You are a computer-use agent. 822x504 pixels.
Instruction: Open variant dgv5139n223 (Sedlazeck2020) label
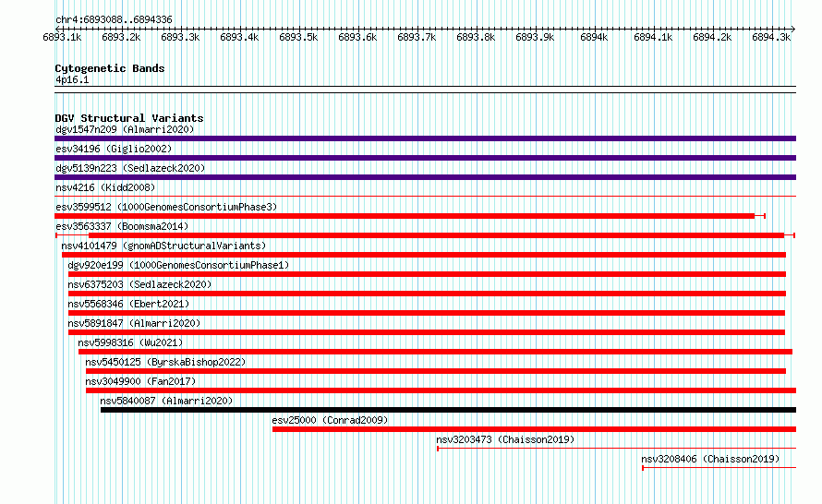130,168
